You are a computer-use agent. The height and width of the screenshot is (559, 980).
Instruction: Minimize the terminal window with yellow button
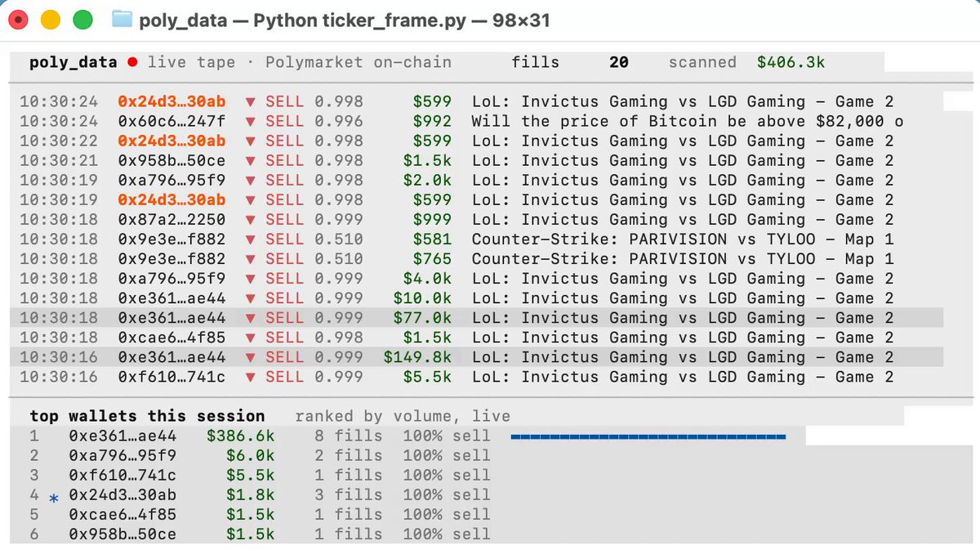51,20
